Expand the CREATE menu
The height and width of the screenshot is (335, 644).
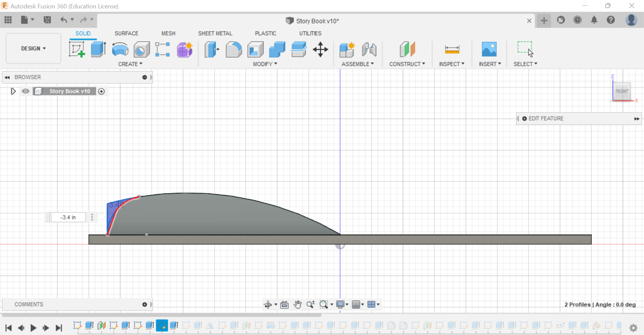tap(130, 64)
